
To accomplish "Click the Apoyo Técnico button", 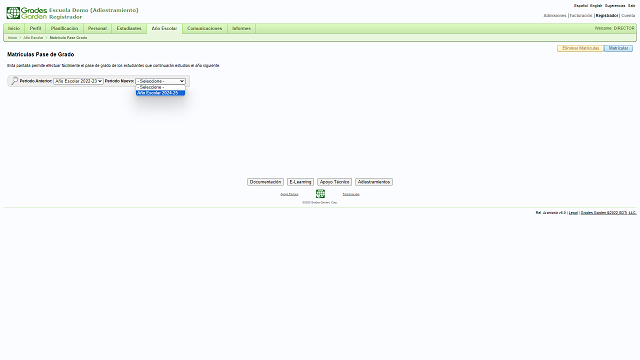I will click(x=334, y=182).
